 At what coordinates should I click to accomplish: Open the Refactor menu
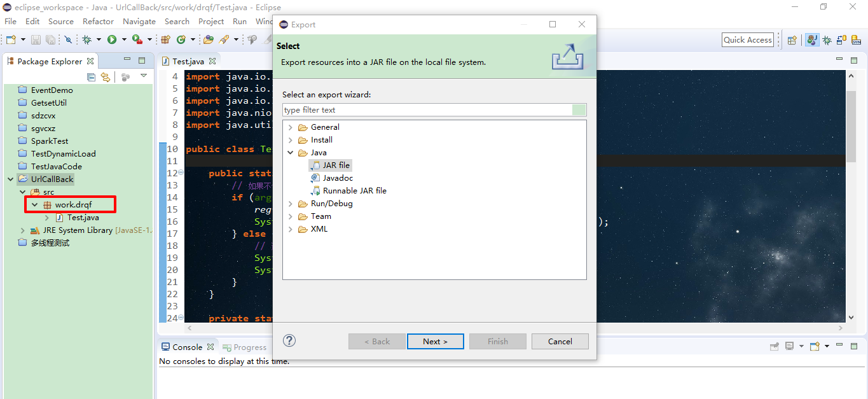pos(99,21)
